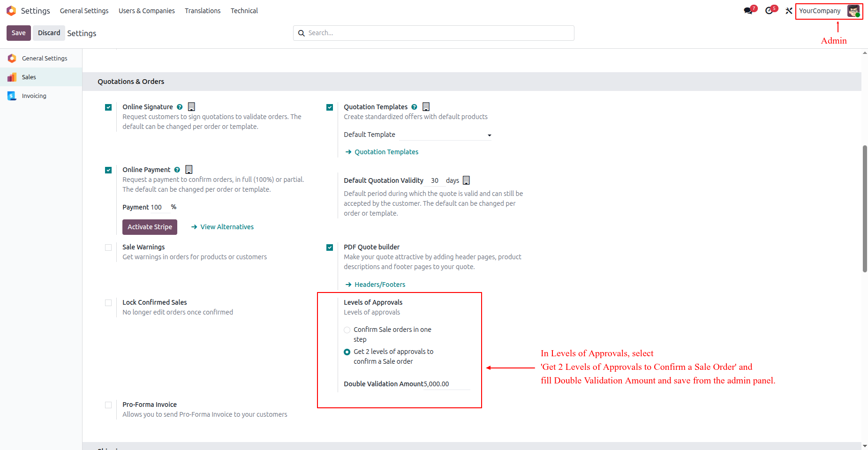Click the user avatar picture
This screenshot has height=450, width=868.
(x=853, y=11)
